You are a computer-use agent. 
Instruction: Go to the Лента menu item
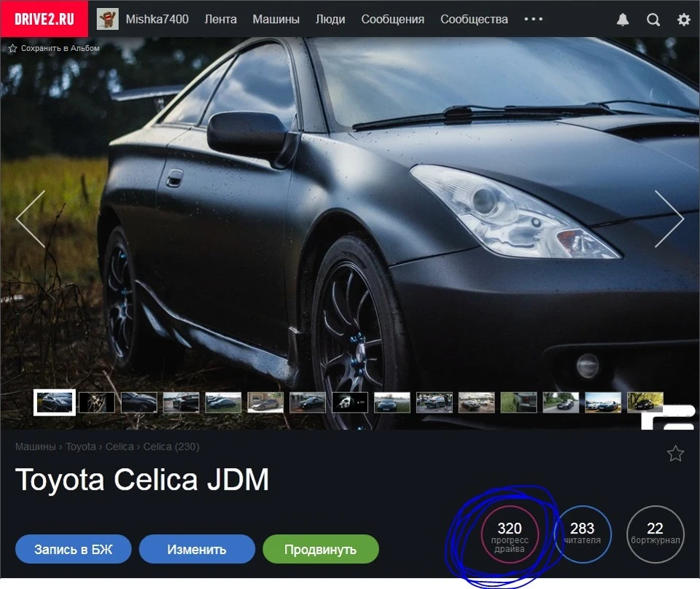[x=220, y=19]
